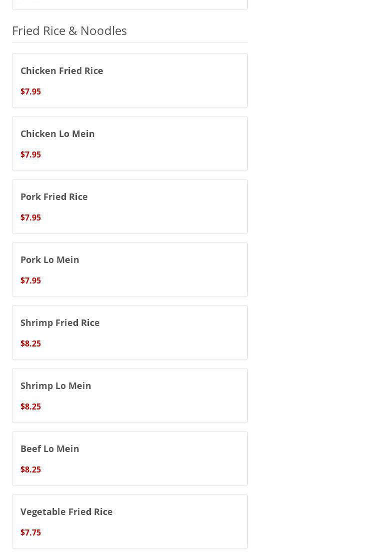
Task: Select the Shrimp Fried Rice title
Action: click(60, 322)
